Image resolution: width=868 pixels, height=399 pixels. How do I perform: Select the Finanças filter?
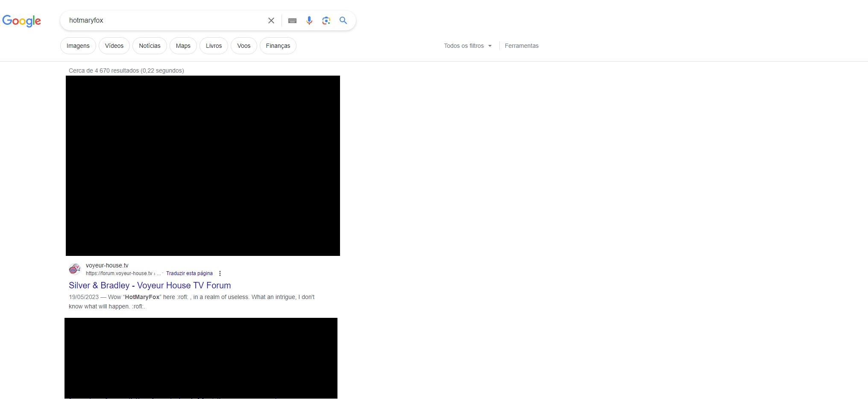[x=278, y=46]
